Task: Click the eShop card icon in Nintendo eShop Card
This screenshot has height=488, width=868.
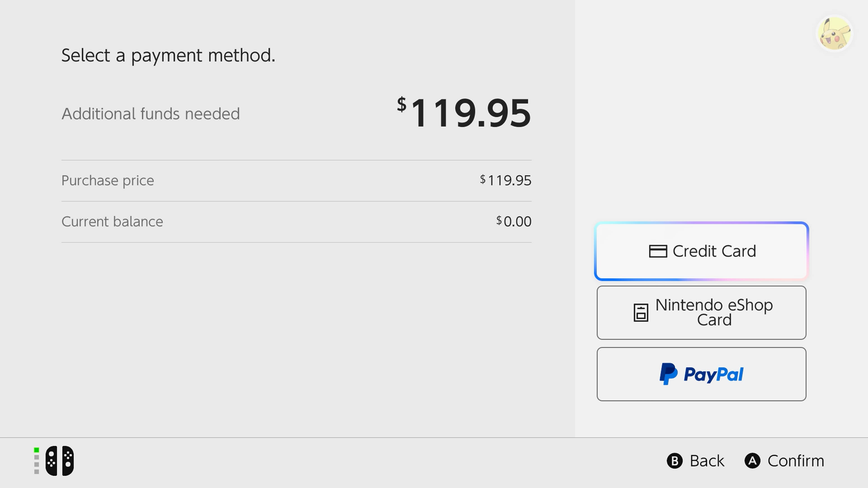Action: pyautogui.click(x=641, y=312)
